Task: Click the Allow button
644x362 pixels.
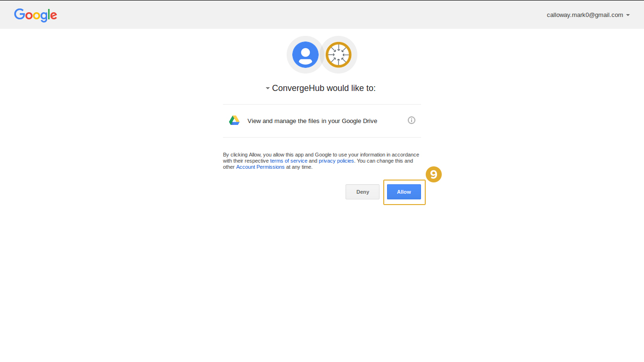Action: coord(404,192)
